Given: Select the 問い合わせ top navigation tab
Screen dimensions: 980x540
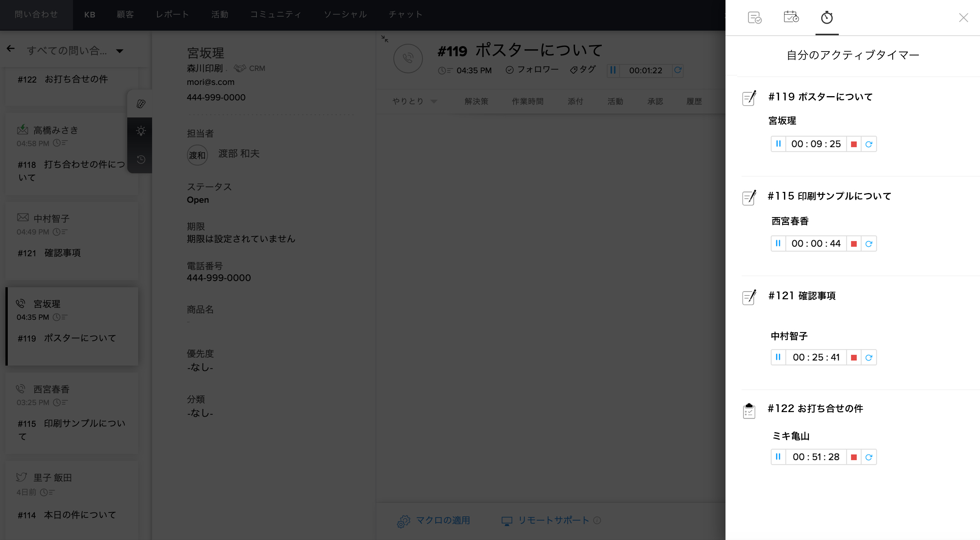Looking at the screenshot, I should point(36,15).
